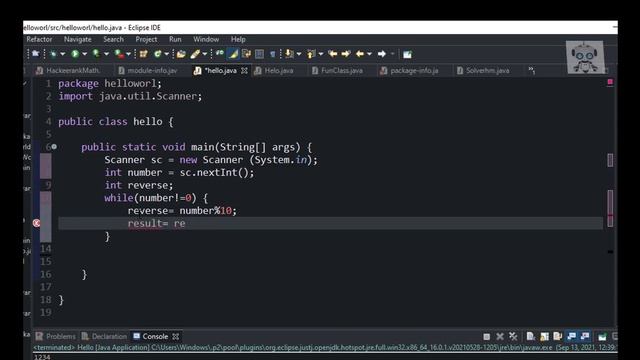The height and width of the screenshot is (360, 640).
Task: Open the New Java Class dropdown arrow
Action: pos(167,54)
